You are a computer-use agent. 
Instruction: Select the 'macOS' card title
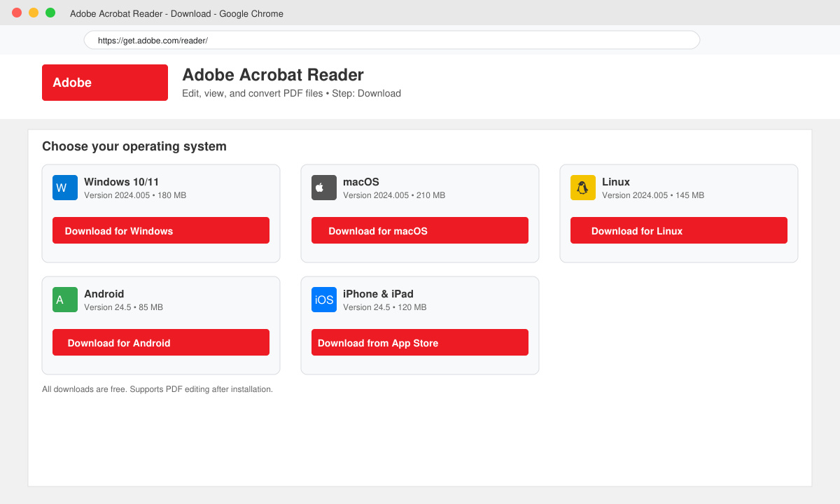[361, 182]
